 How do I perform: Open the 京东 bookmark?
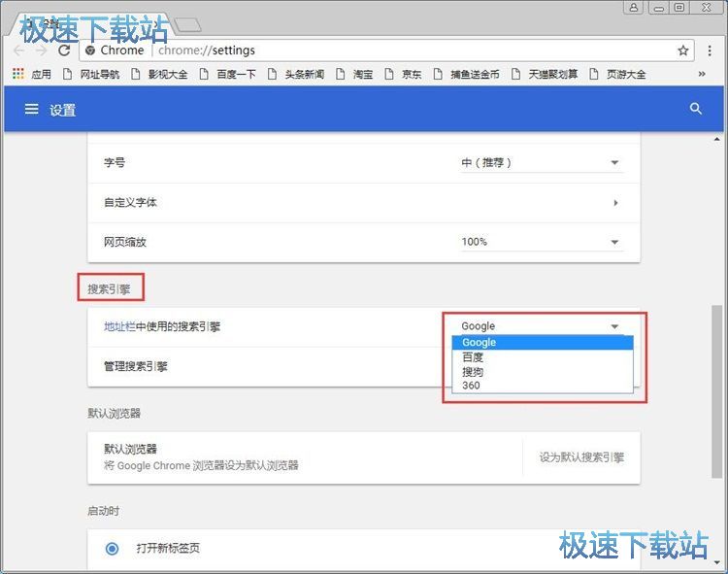(x=404, y=74)
